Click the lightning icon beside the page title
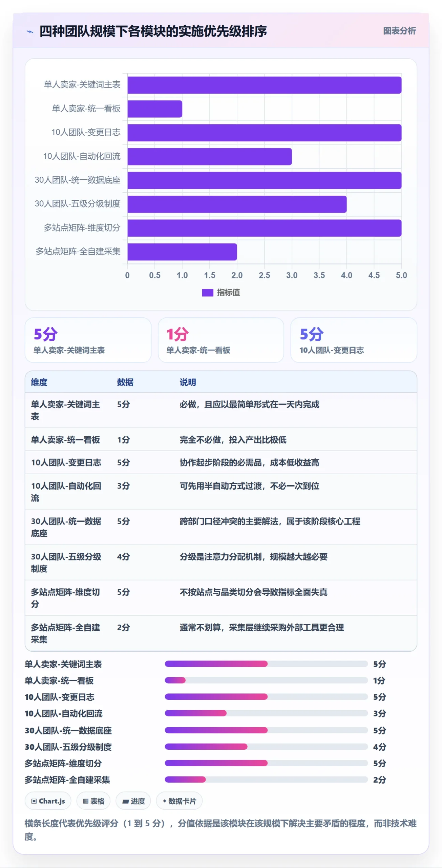442x868 pixels. (30, 32)
